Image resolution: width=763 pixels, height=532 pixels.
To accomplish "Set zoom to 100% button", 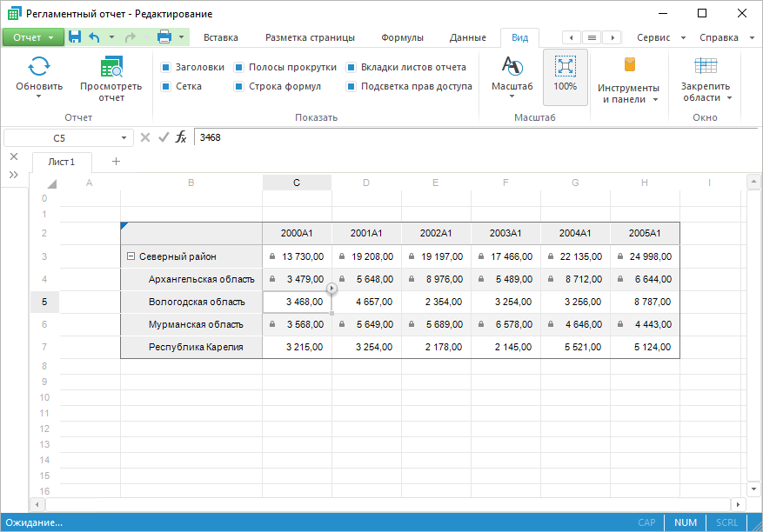I will (565, 76).
